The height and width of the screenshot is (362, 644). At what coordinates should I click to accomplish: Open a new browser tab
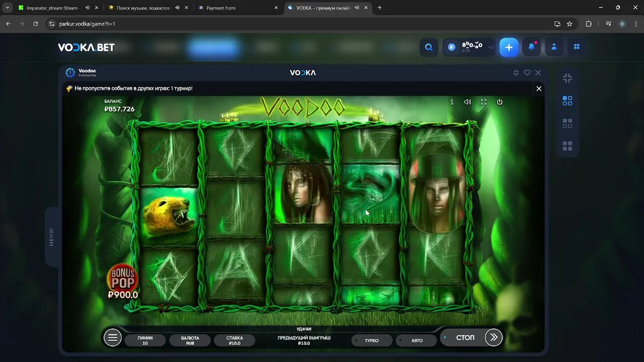(379, 8)
